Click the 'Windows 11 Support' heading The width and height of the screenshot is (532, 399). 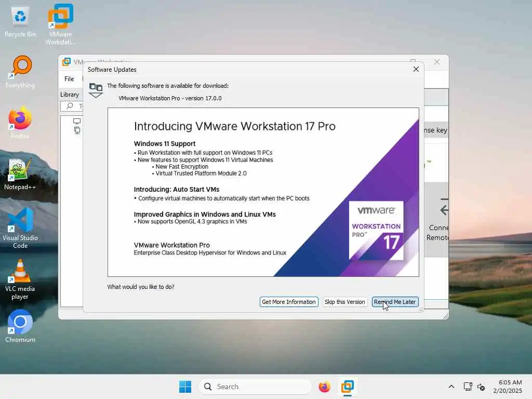165,143
